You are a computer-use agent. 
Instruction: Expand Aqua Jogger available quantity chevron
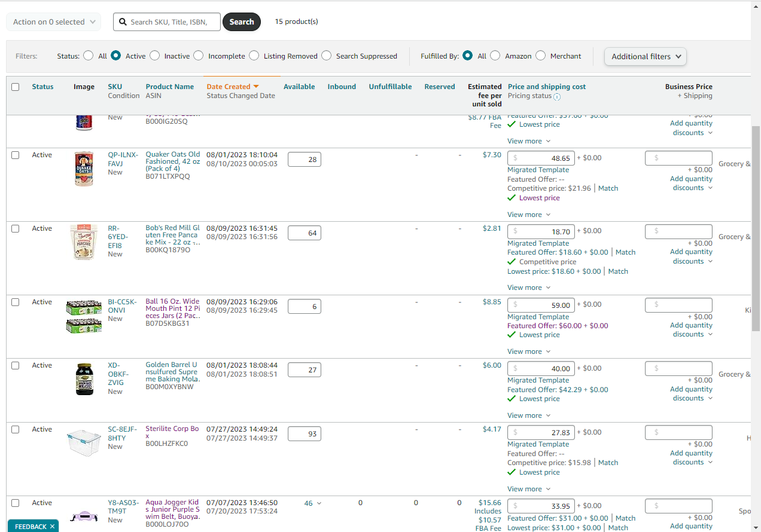(x=318, y=503)
